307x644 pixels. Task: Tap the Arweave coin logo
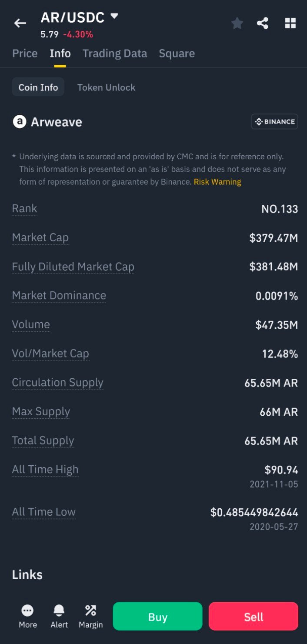19,122
